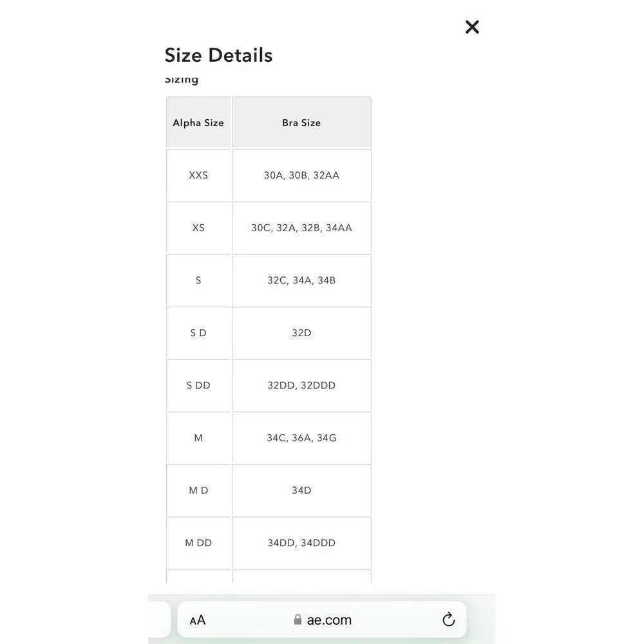Screen dimensions: 644x644
Task: Click the 30C, 32A, 32B, 34AA cell
Action: click(301, 228)
